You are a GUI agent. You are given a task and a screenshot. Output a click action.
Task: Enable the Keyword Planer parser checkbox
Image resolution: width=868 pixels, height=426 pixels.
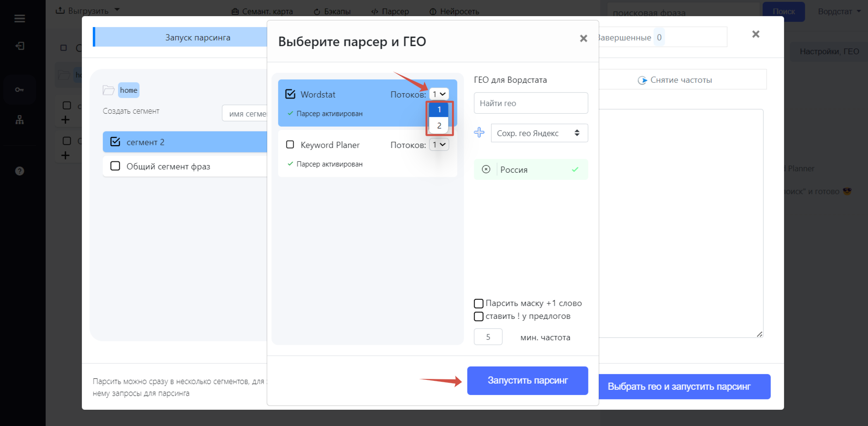coord(290,145)
